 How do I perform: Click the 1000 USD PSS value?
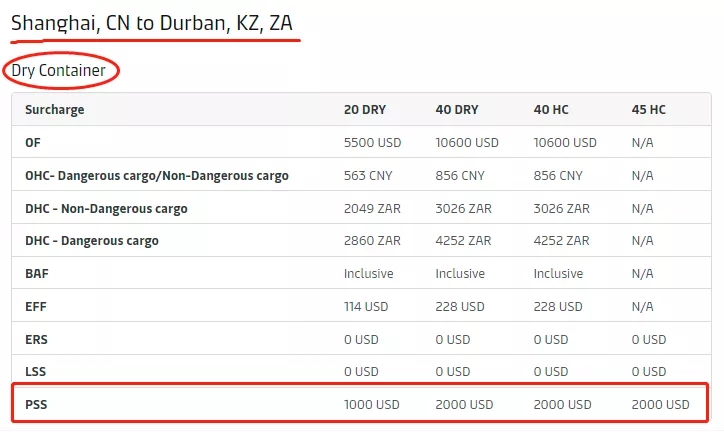372,405
